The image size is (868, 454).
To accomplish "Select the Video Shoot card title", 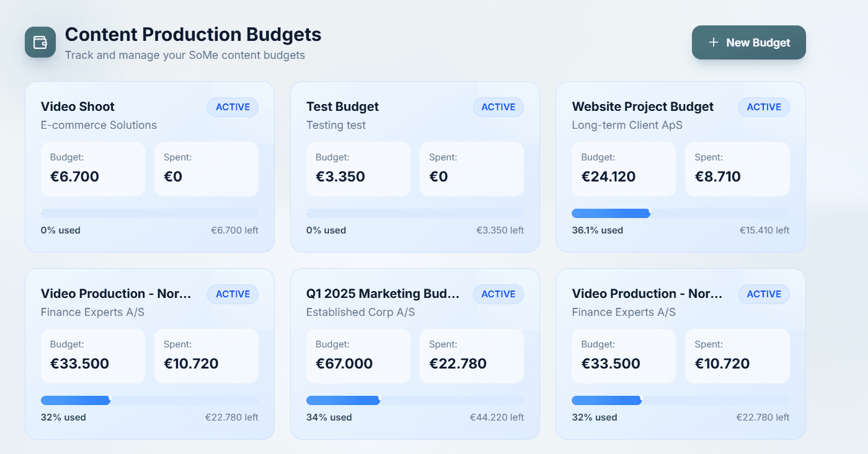I will [77, 107].
